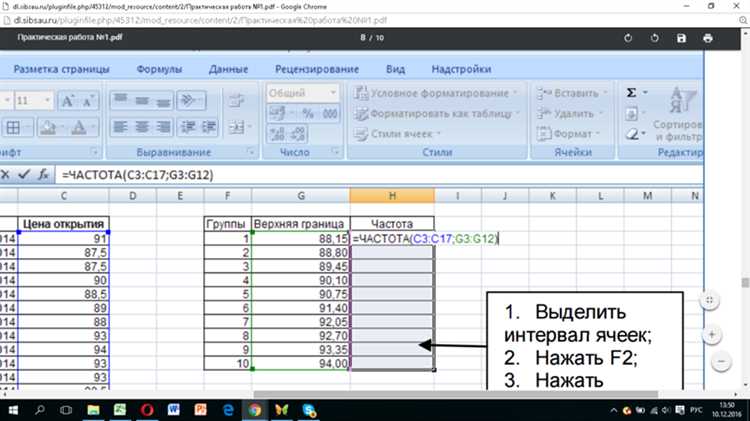The image size is (750, 421).
Task: Open 'Сортировка и фильтр' button
Action: 678,114
